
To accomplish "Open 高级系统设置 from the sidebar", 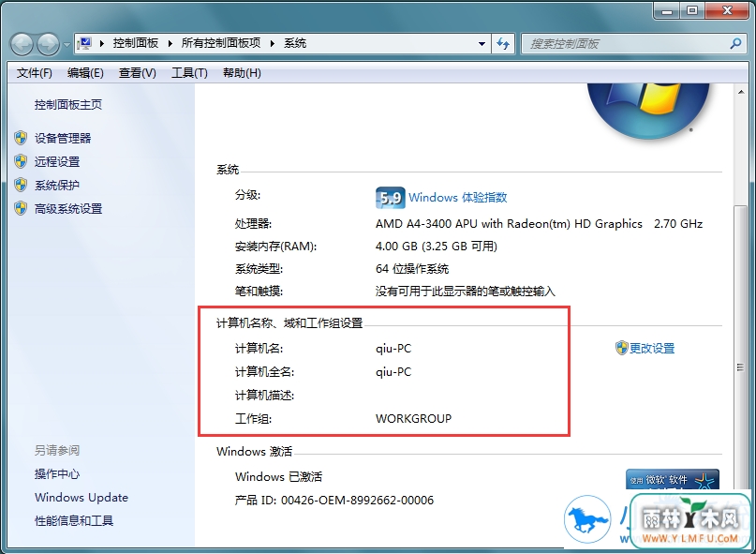I will [68, 209].
